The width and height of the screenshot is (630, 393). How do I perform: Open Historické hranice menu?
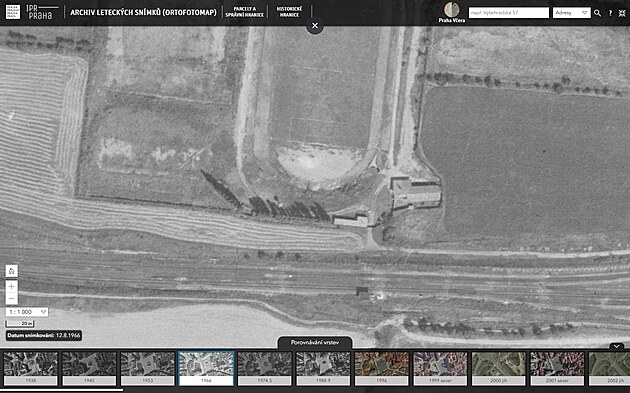(x=289, y=12)
